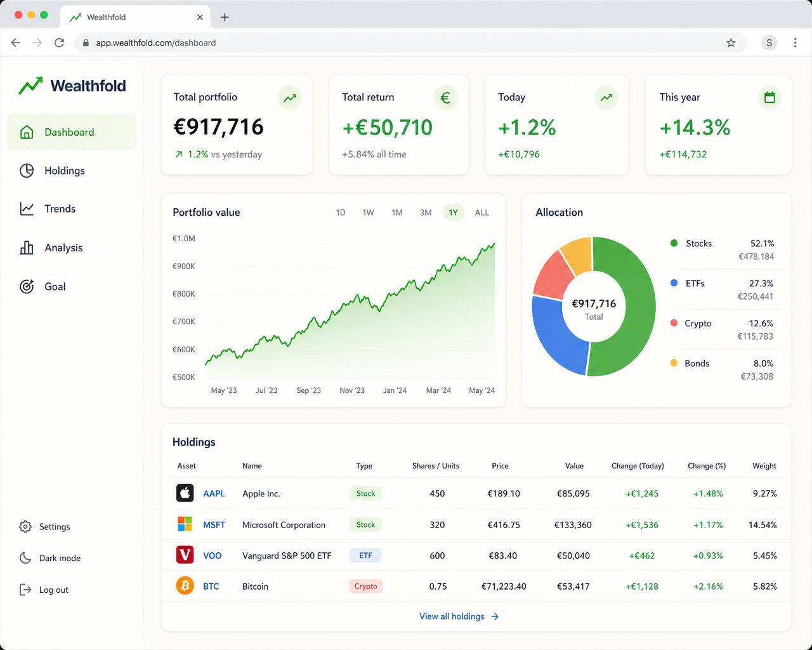Image resolution: width=812 pixels, height=650 pixels.
Task: Switch chart range to 1M
Action: 397,213
